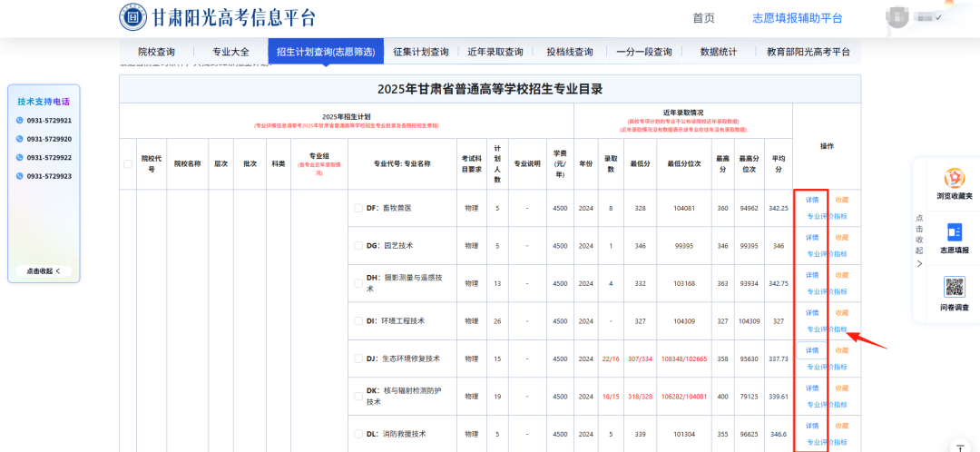Image resolution: width=980 pixels, height=452 pixels.
Task: Click 收藏 for DI 环境工程技术 row
Action: pyautogui.click(x=842, y=312)
